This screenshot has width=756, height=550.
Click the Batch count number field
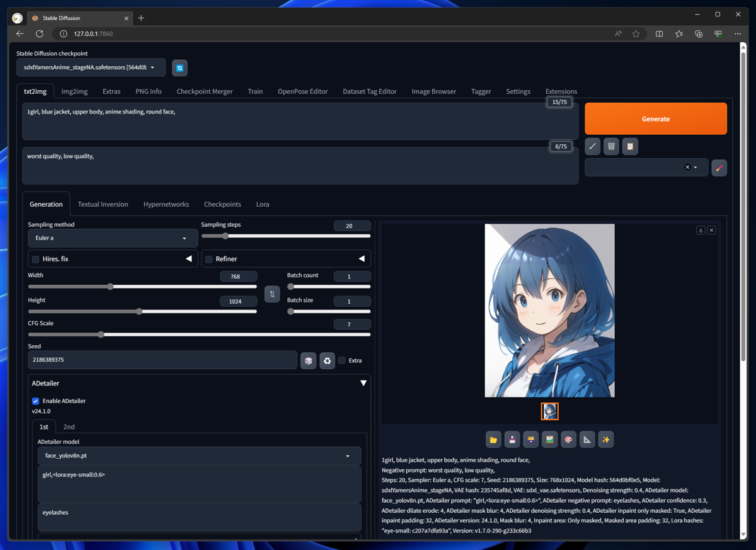click(x=352, y=276)
